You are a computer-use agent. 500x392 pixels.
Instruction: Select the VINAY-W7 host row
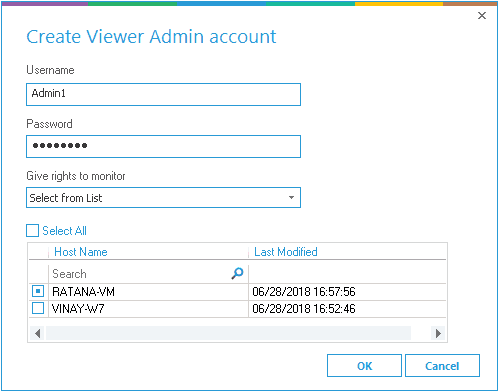237,309
